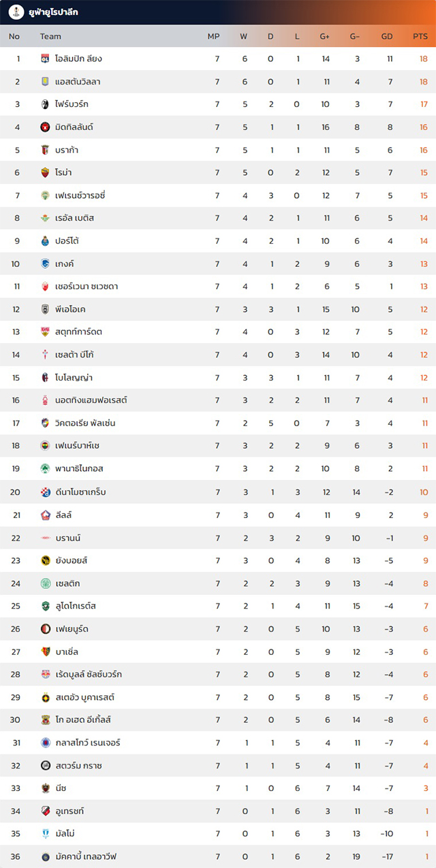Open the ดินาโมซาเกร็บ team link
The width and height of the screenshot is (436, 868).
tap(80, 492)
